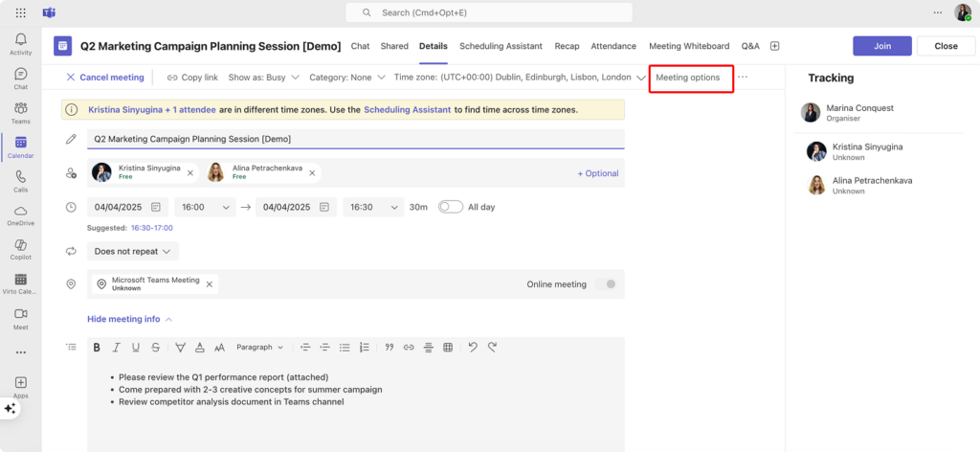
Task: Open the Attendance tab
Action: pos(613,46)
